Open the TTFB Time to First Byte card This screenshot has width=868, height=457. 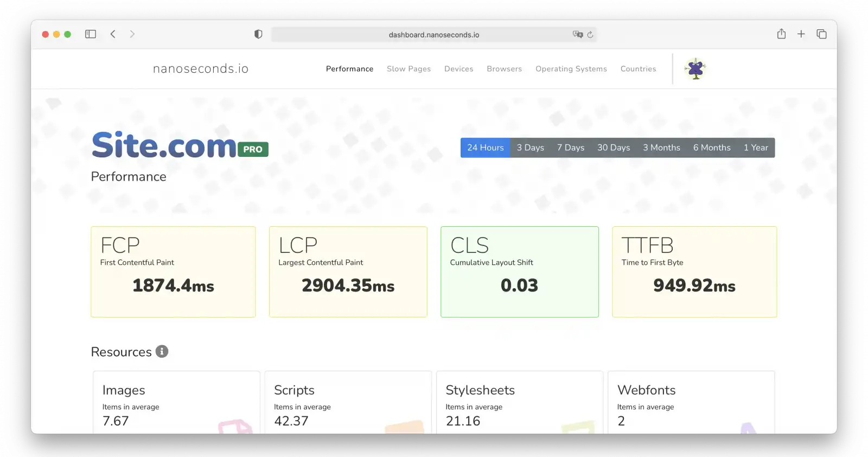[x=694, y=272]
